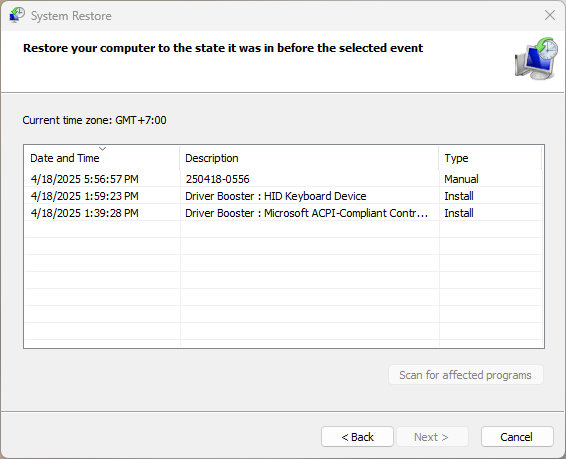This screenshot has height=459, width=566.
Task: Click description 250418-0556
Action: point(217,179)
